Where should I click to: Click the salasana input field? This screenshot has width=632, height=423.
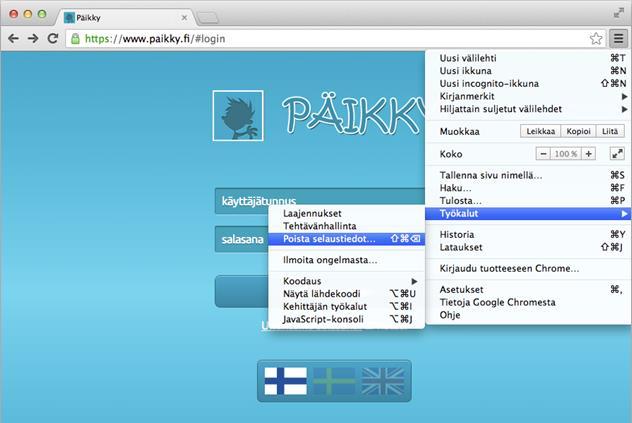click(241, 239)
